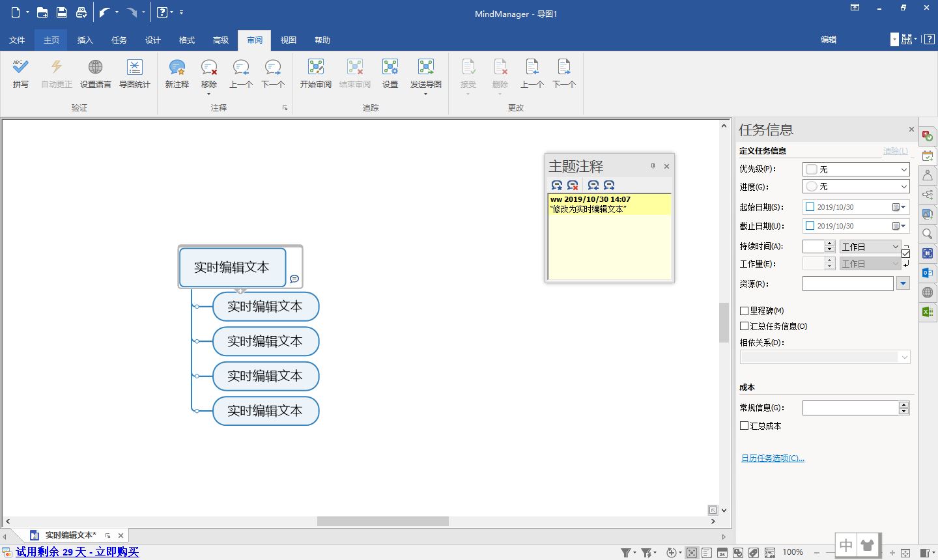The image size is (938, 560).
Task: Open the 文件 menu
Action: click(x=17, y=40)
